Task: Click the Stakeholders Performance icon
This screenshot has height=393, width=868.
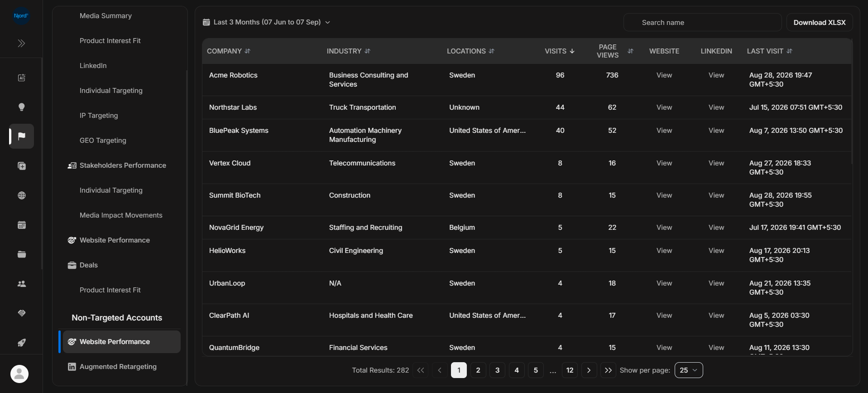Action: coord(72,165)
